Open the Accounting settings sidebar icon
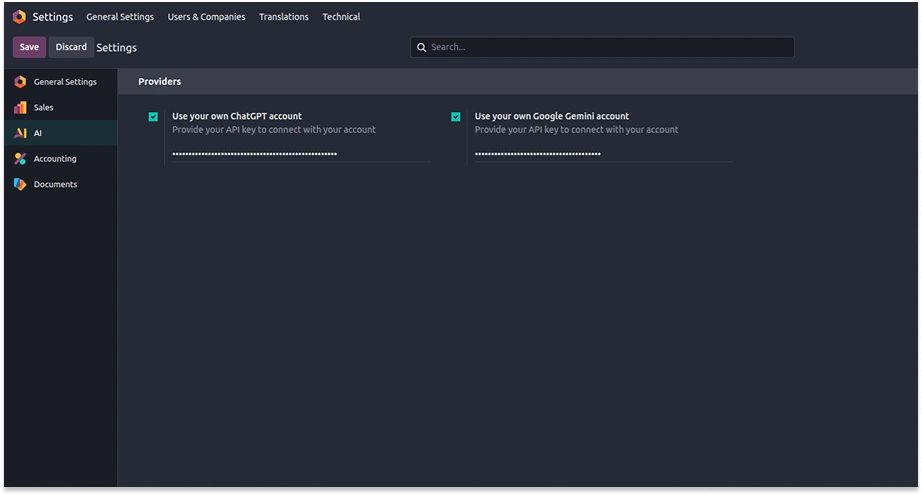922x495 pixels. [20, 159]
